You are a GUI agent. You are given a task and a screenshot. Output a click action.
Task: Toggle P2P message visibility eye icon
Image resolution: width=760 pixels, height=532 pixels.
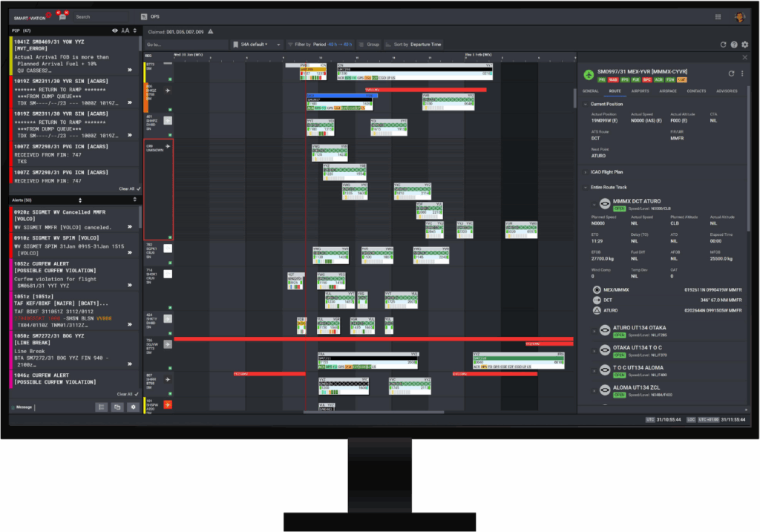point(115,30)
